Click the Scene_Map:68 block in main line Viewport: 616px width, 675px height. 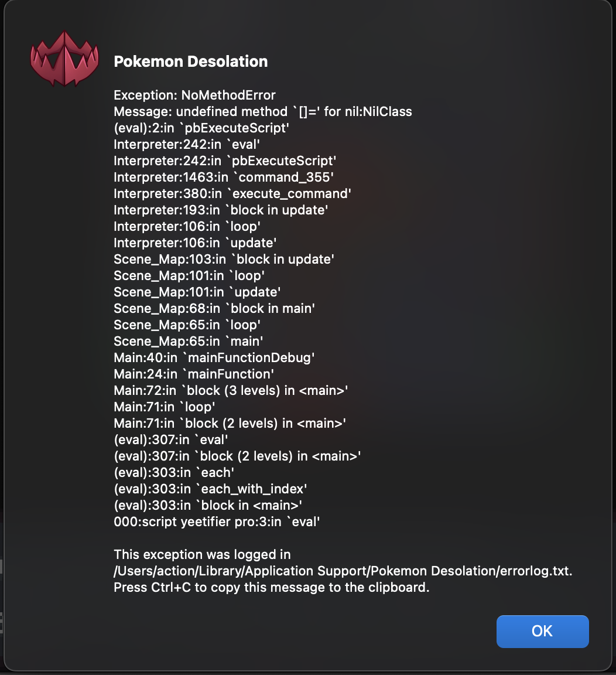(214, 308)
